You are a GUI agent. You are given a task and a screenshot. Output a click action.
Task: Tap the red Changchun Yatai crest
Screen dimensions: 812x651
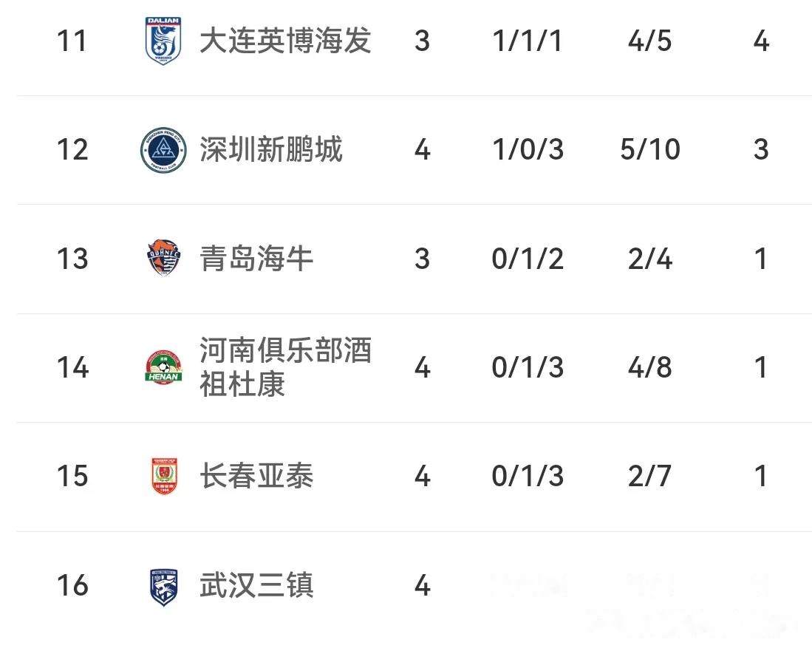click(163, 477)
